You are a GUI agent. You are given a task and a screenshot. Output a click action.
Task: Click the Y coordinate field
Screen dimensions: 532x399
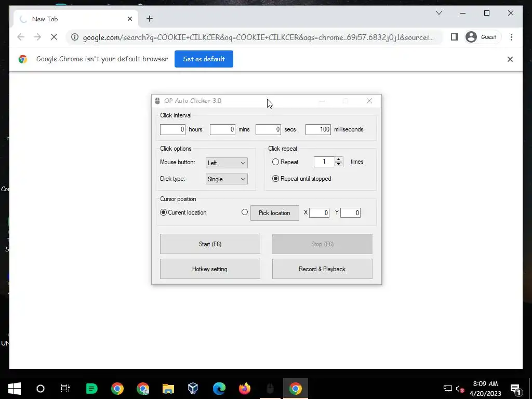[350, 212]
